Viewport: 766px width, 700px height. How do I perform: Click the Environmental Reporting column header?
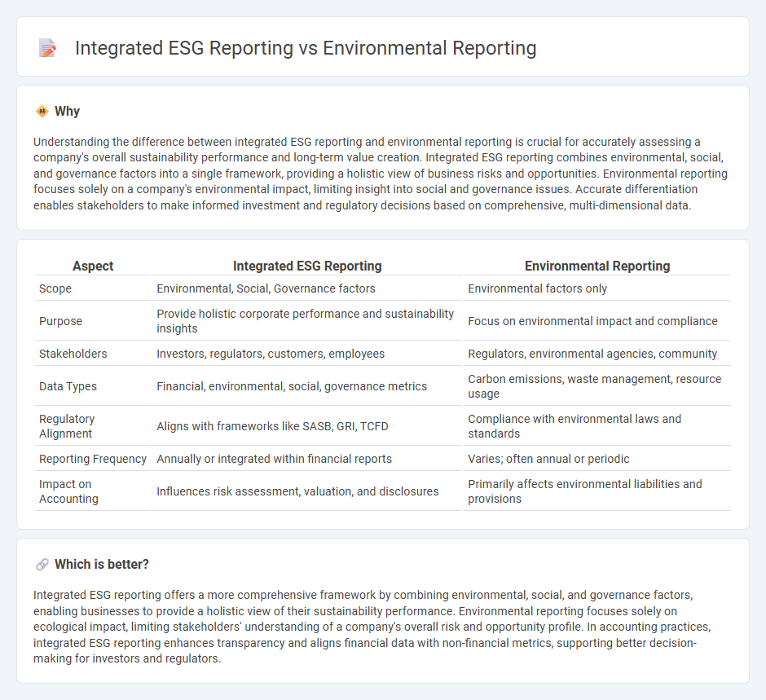(597, 266)
